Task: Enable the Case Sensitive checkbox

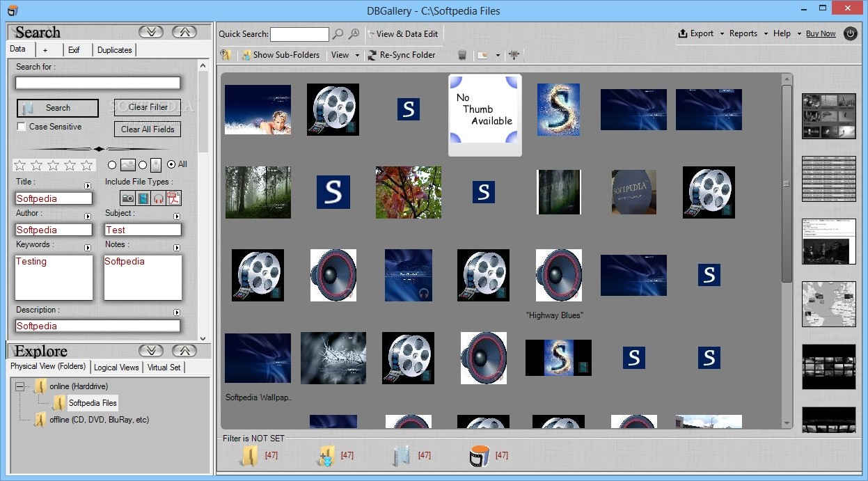Action: (x=22, y=127)
